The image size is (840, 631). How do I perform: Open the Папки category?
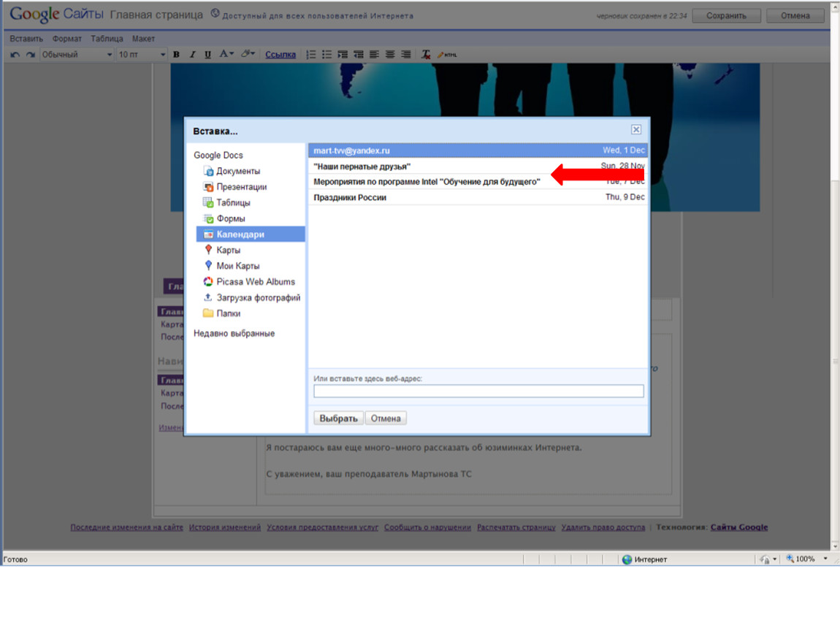coord(222,313)
